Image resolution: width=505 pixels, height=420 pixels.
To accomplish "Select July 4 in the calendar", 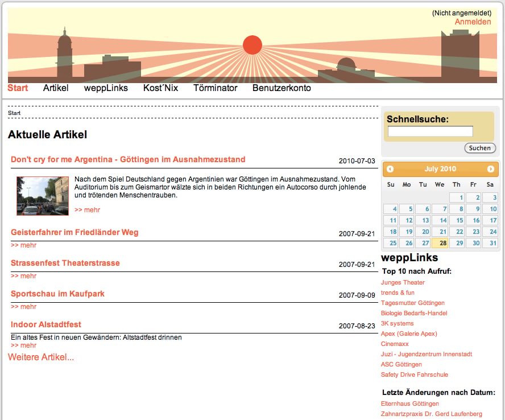I will point(391,209).
